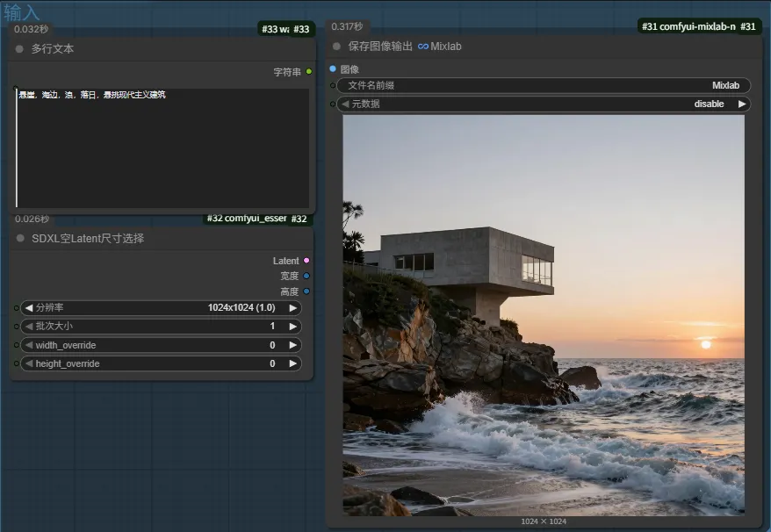Collapse the SDXL空Latent尺寸选择 node via its dot
771x532 pixels.
coord(20,238)
